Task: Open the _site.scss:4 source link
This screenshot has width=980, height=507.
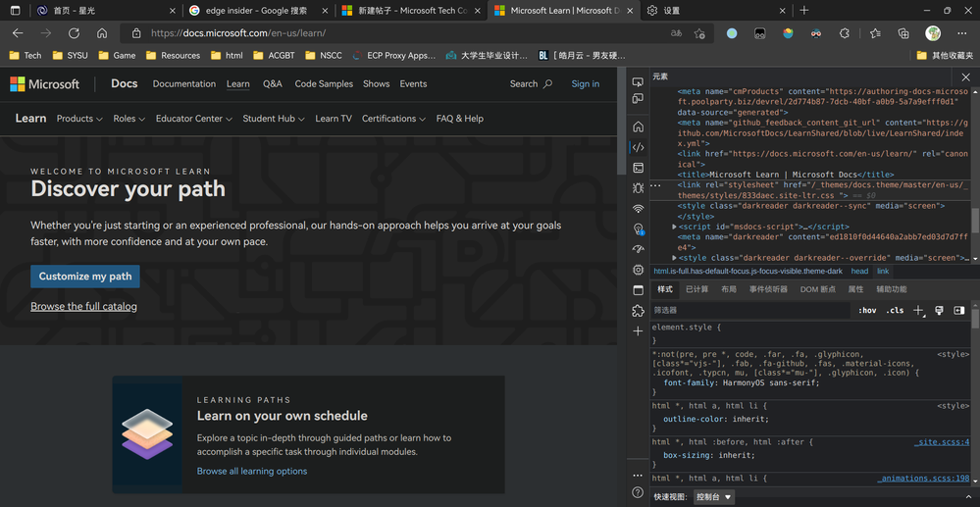Action: point(941,442)
